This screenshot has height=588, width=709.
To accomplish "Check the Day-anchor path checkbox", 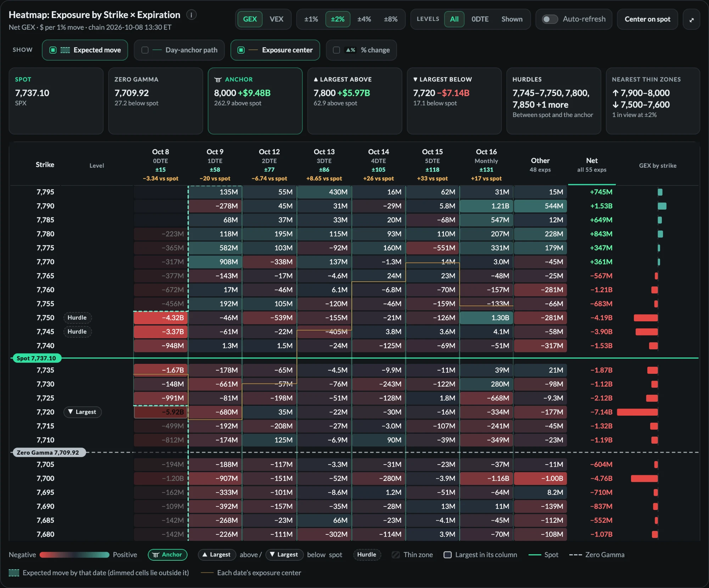I will pyautogui.click(x=145, y=50).
